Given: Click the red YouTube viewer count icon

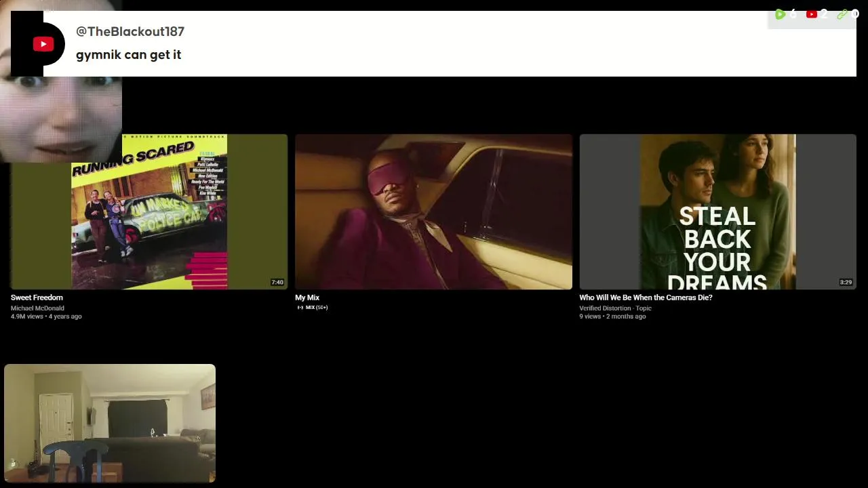Looking at the screenshot, I should pos(811,14).
